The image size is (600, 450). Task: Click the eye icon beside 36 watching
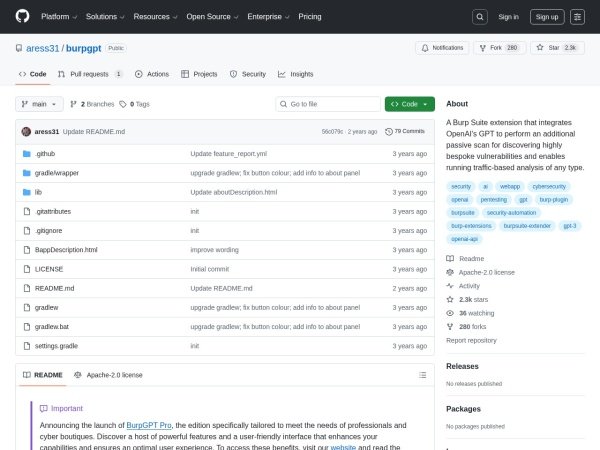[x=450, y=313]
